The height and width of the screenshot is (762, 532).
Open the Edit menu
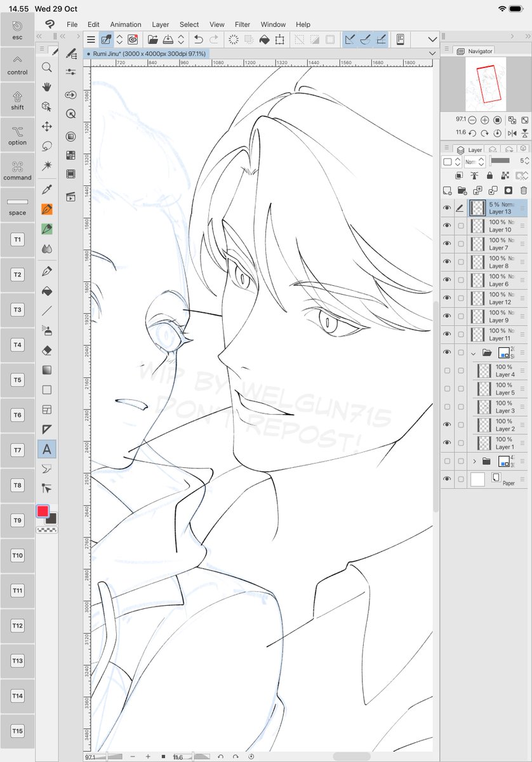(93, 24)
